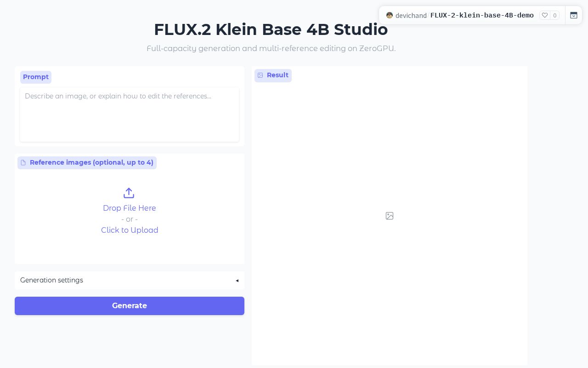588x368 pixels.
Task: Click the Prompt text area
Action: point(130,115)
